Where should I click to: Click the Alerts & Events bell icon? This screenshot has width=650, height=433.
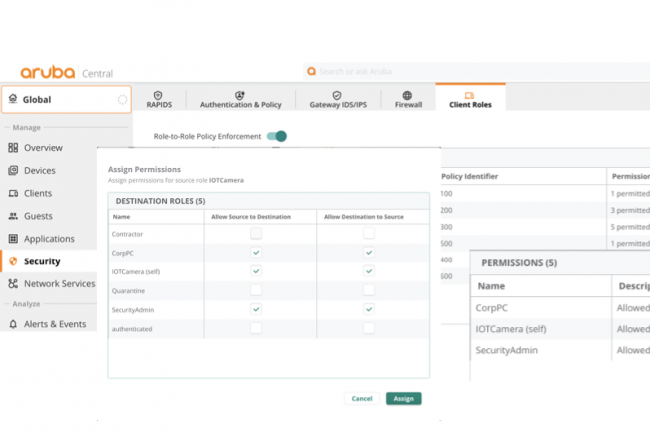pyautogui.click(x=13, y=324)
